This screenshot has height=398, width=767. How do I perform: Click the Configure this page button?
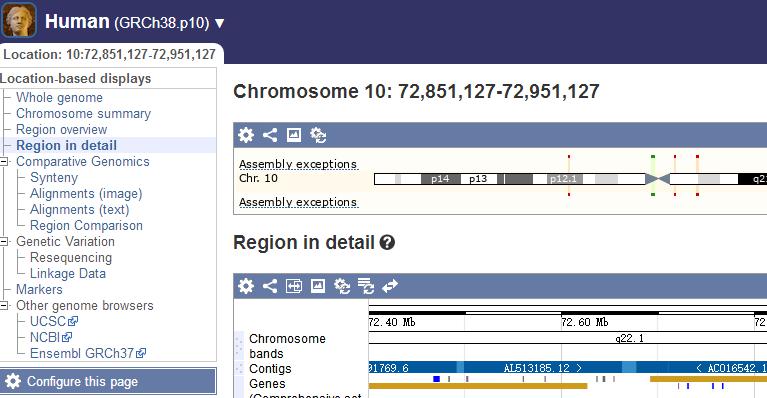108,381
